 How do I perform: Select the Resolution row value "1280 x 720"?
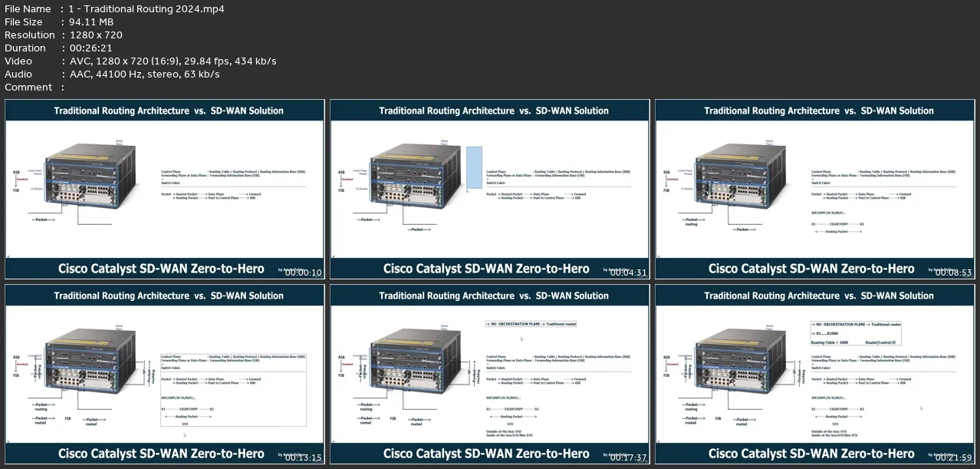click(x=96, y=35)
